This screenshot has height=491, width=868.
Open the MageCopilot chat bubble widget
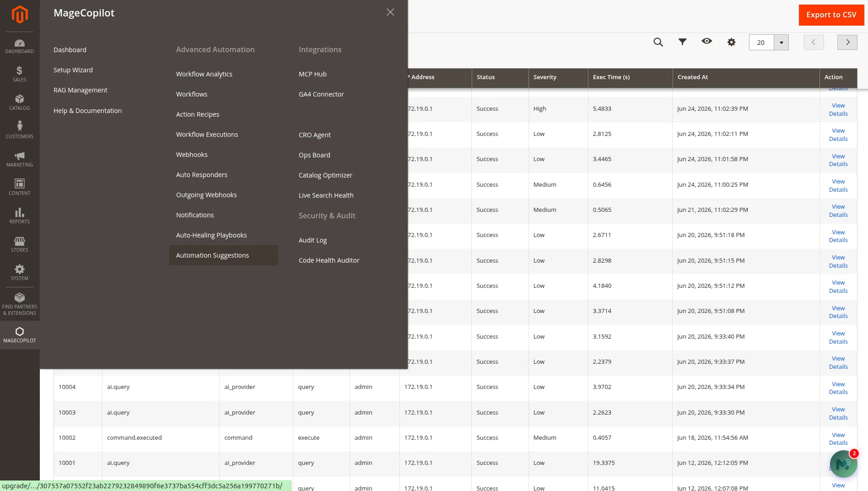(x=843, y=464)
